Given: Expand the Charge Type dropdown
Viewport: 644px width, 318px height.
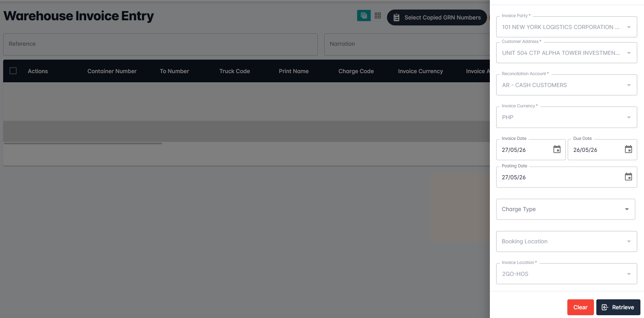Looking at the screenshot, I should tap(566, 209).
